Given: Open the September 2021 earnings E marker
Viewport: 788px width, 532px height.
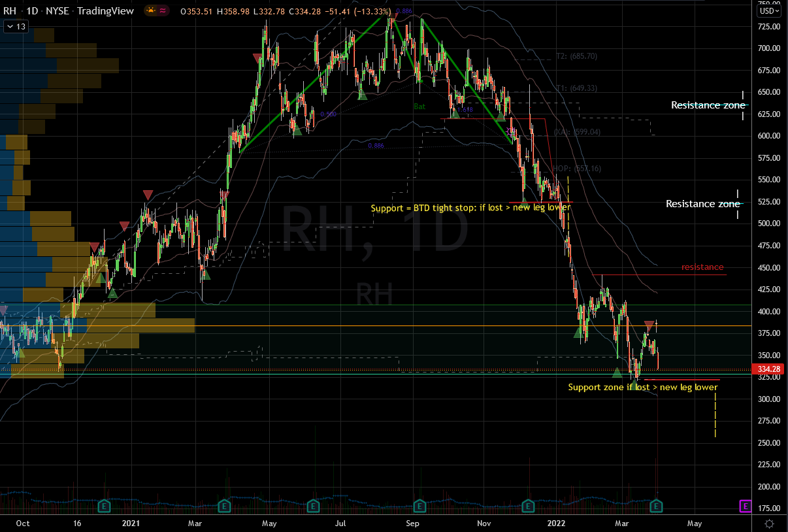Looking at the screenshot, I should pyautogui.click(x=419, y=505).
